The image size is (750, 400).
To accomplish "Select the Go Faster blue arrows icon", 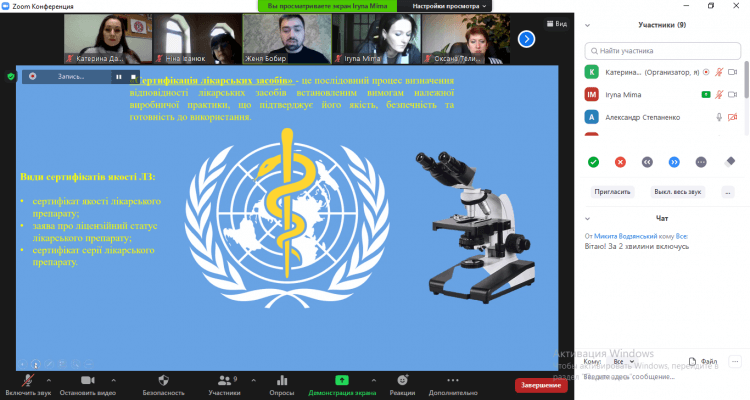I will click(674, 161).
